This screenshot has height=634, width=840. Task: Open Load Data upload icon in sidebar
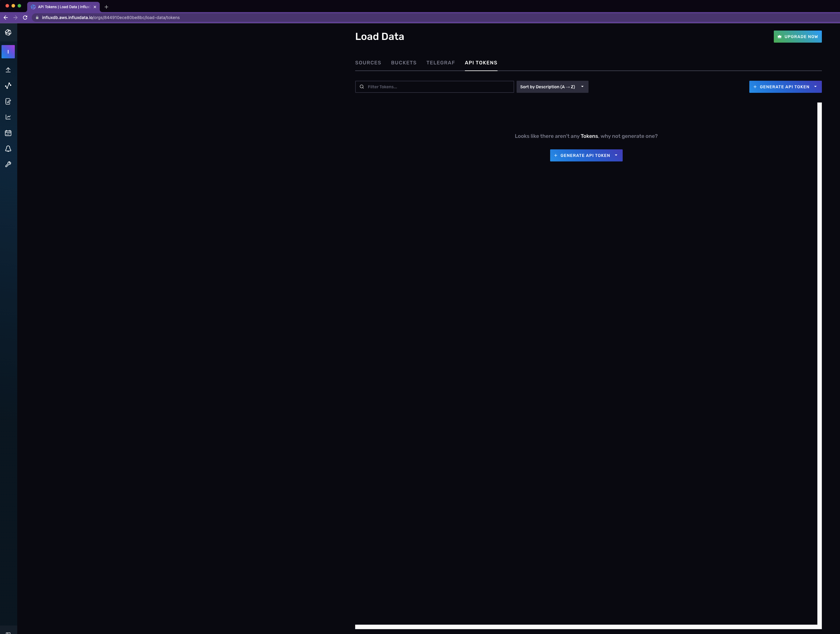point(8,70)
